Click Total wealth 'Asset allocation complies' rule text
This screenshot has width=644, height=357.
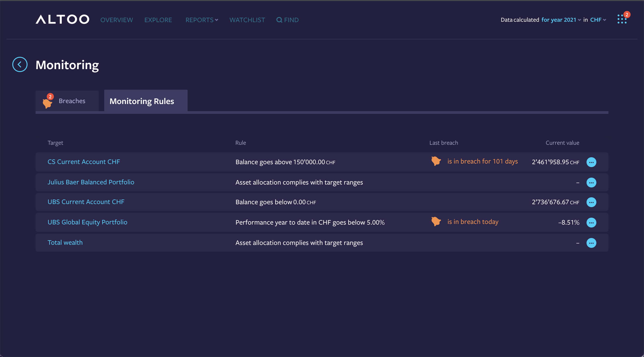pos(299,243)
